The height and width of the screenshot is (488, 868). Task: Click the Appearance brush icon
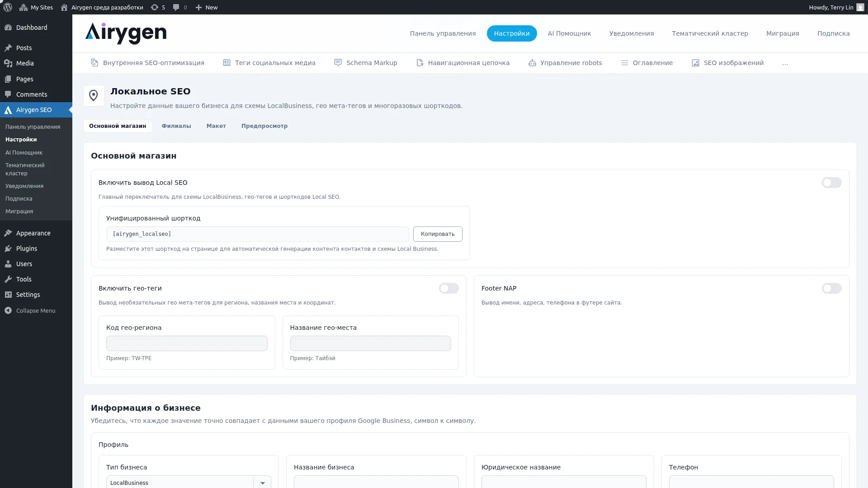click(8, 233)
